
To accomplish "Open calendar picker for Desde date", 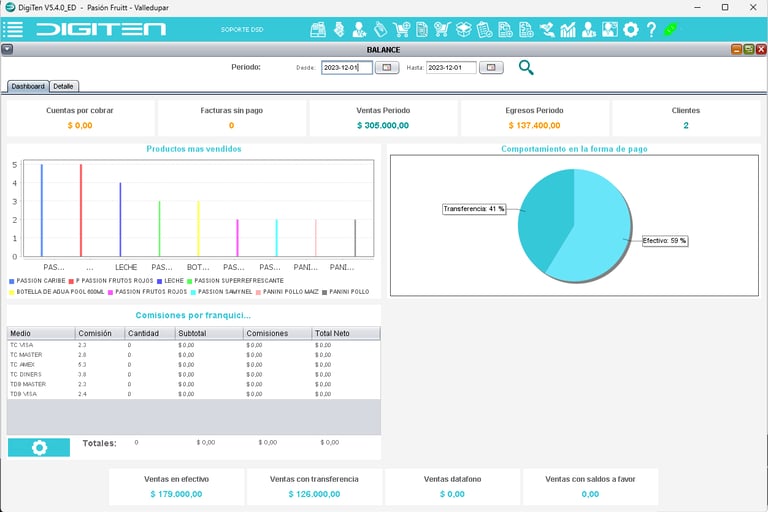I will click(x=387, y=67).
